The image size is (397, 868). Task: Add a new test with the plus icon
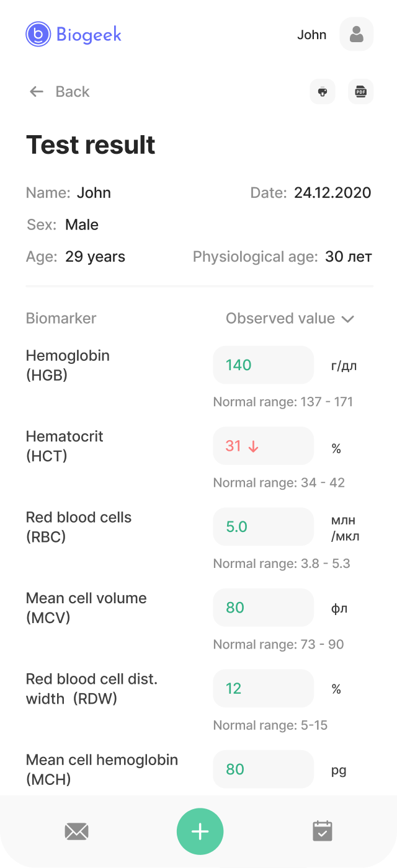(200, 831)
